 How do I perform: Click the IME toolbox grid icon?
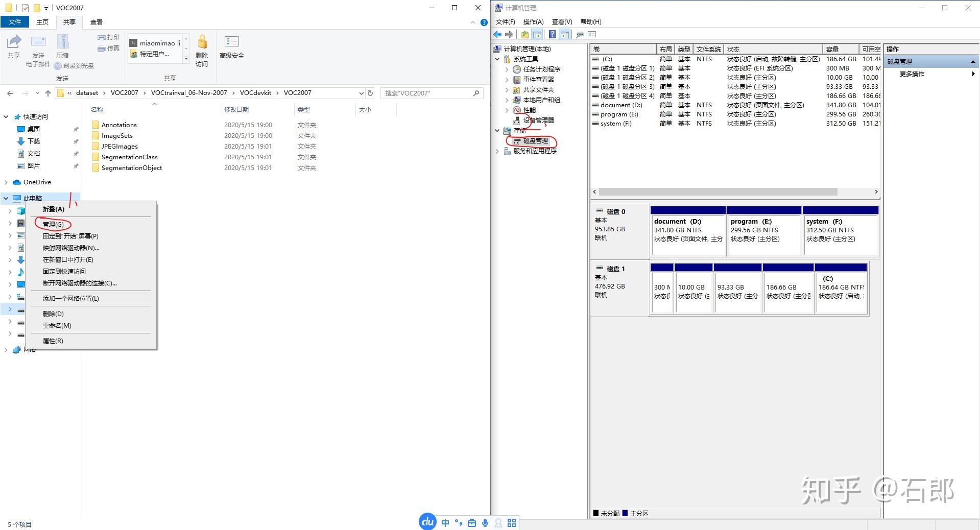(512, 523)
